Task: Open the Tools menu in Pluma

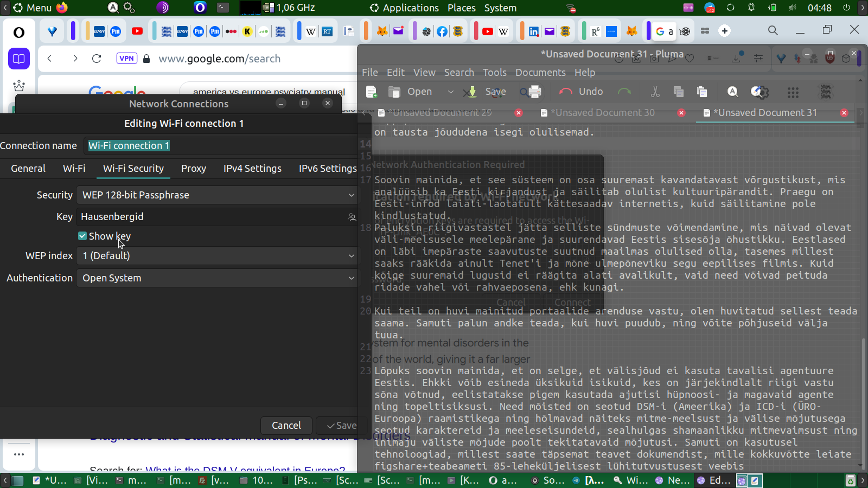Action: 494,73
